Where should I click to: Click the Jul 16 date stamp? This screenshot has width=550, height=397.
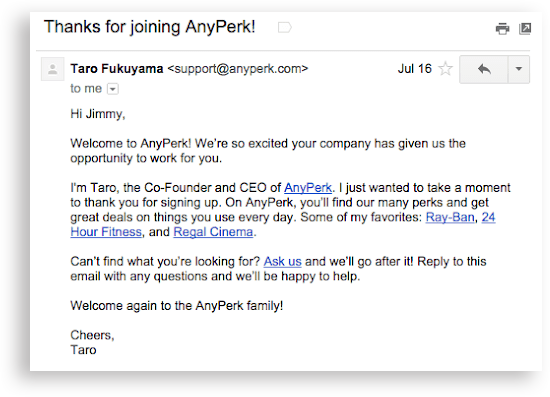pyautogui.click(x=415, y=68)
